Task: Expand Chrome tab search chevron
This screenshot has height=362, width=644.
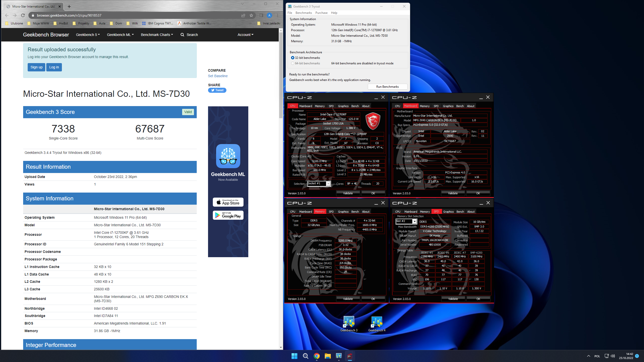Action: 242,4
